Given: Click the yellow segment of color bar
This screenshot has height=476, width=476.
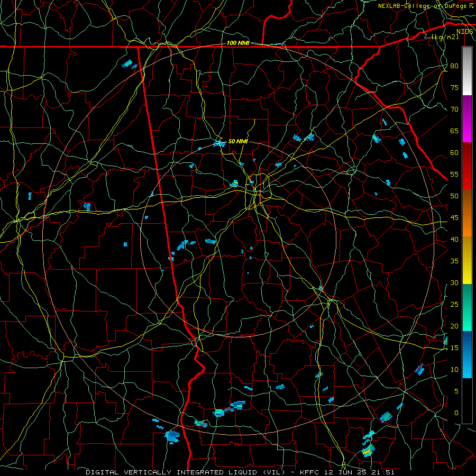Looking at the screenshot, I should (467, 260).
